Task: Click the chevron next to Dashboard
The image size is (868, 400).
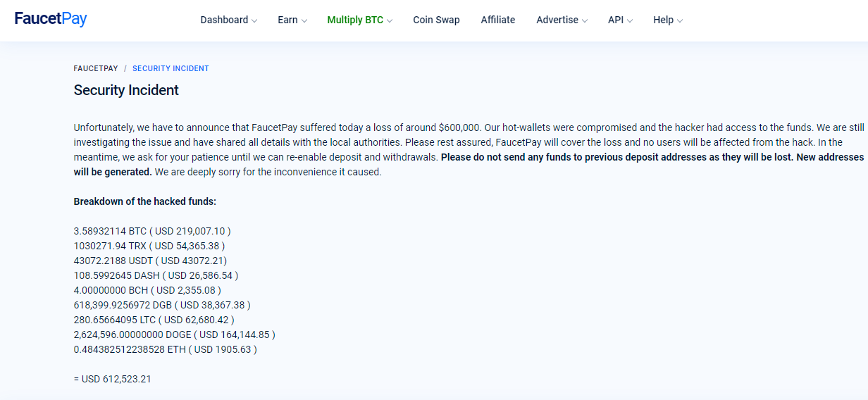Action: click(254, 20)
